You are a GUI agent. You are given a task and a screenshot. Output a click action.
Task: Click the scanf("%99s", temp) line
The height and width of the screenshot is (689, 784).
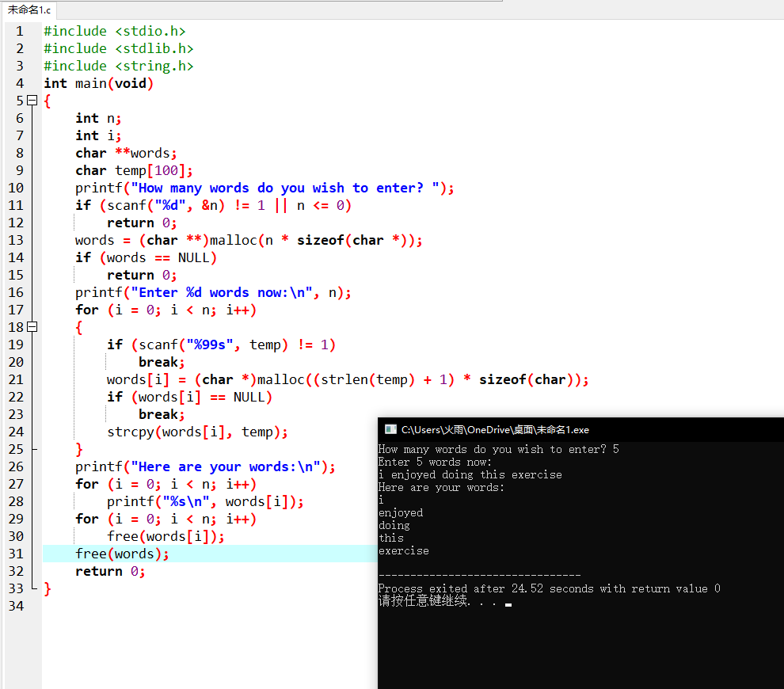point(221,344)
